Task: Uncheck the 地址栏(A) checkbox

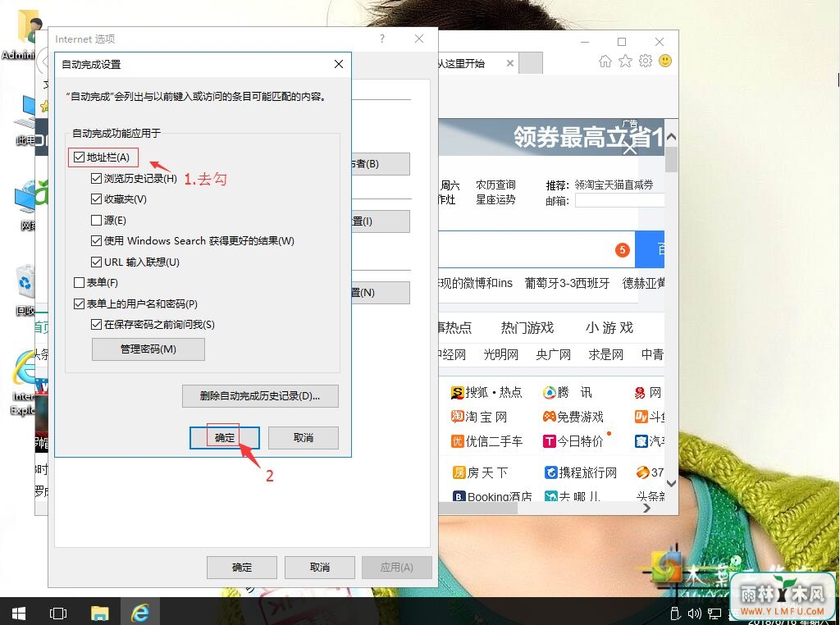Action: coord(80,157)
